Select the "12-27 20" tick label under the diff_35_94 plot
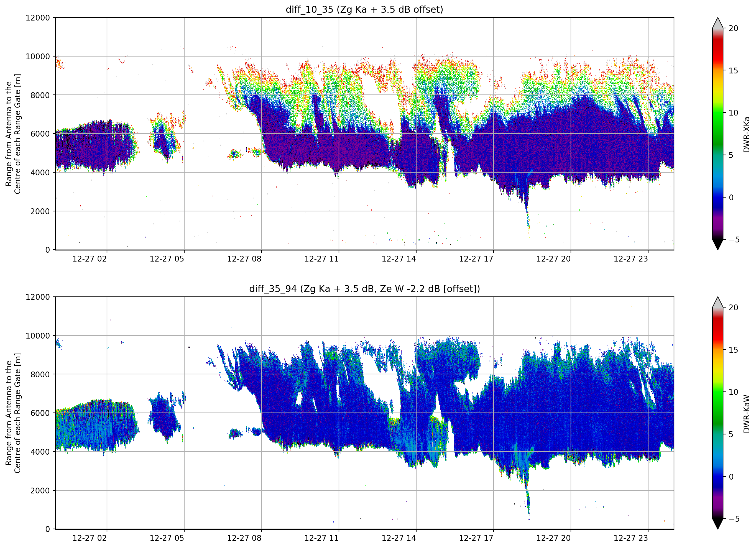Viewport: 756px width, 548px height. [x=554, y=538]
